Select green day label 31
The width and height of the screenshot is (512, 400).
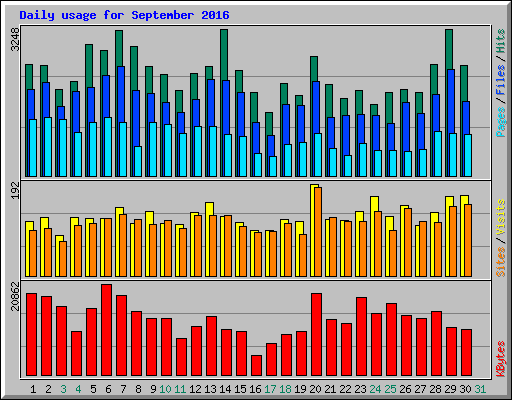(480, 389)
